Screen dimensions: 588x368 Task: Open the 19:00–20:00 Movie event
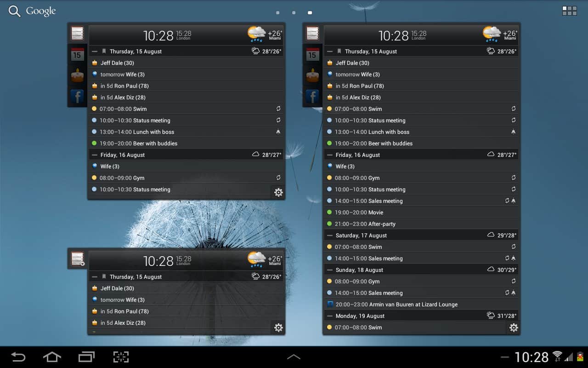(x=359, y=213)
